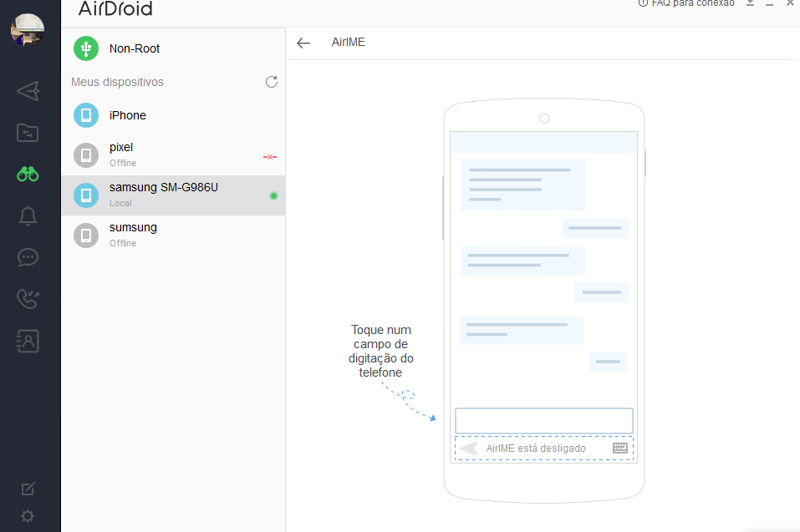Click the feedback pencil icon

pos(28,489)
